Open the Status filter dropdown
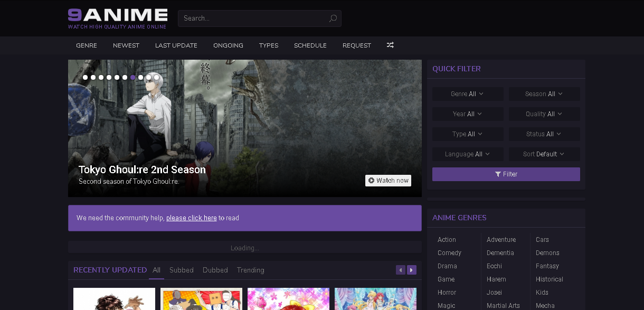This screenshot has width=644, height=310. (x=544, y=134)
